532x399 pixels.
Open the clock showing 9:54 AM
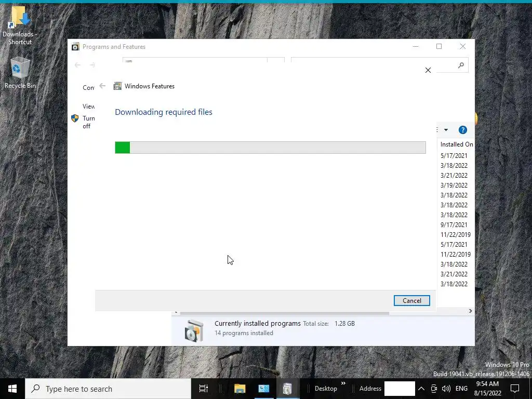[x=487, y=389]
